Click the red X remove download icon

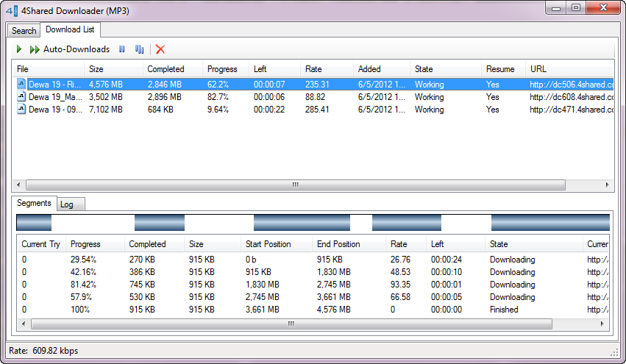(x=160, y=49)
